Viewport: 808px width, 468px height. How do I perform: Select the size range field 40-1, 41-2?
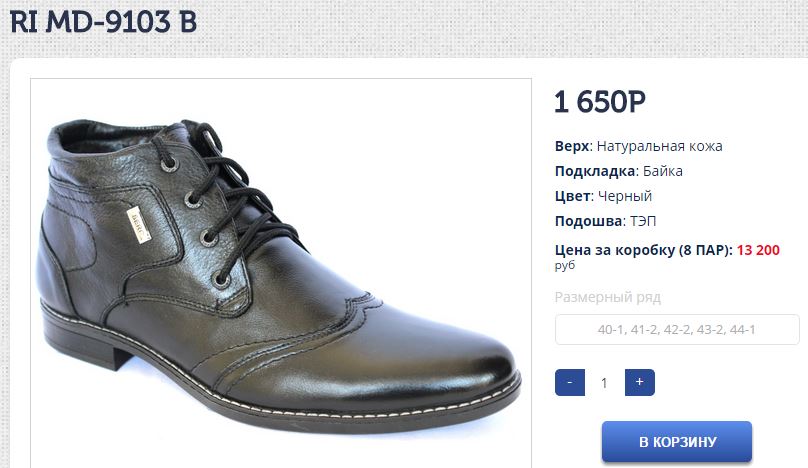677,329
